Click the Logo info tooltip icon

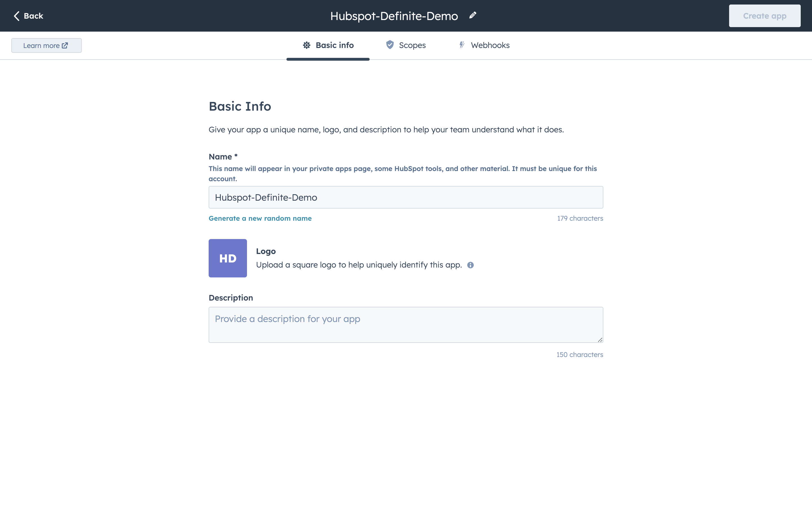click(x=470, y=265)
